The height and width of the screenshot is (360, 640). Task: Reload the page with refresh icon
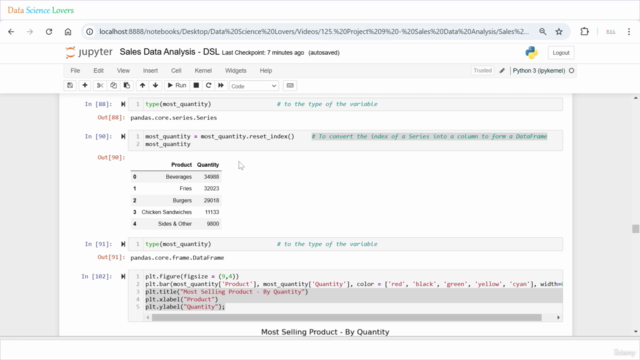(x=49, y=32)
